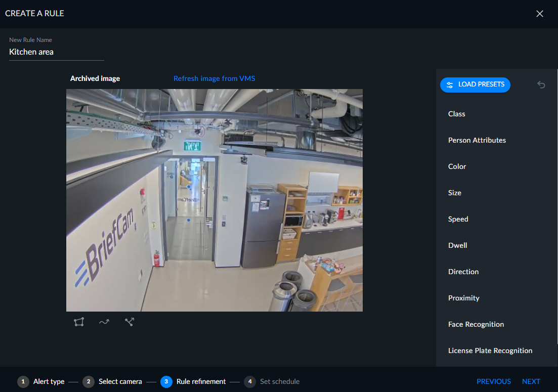
Task: Go to step 1 Alert type
Action: (41, 381)
